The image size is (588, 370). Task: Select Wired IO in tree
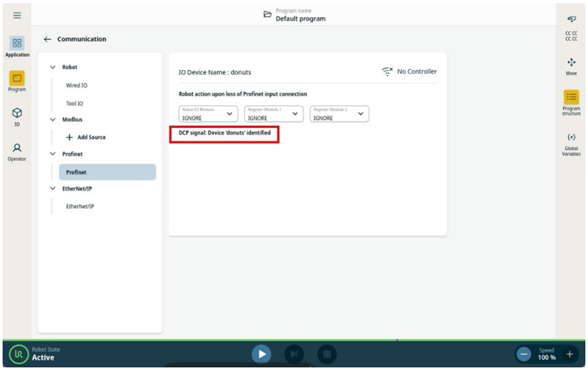(78, 85)
